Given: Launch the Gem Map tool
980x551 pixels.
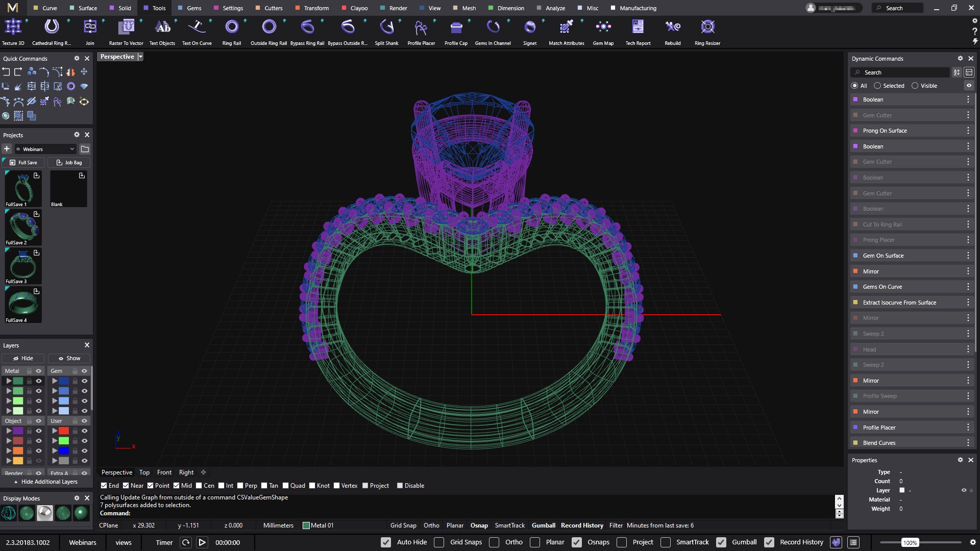Looking at the screenshot, I should [x=603, y=32].
